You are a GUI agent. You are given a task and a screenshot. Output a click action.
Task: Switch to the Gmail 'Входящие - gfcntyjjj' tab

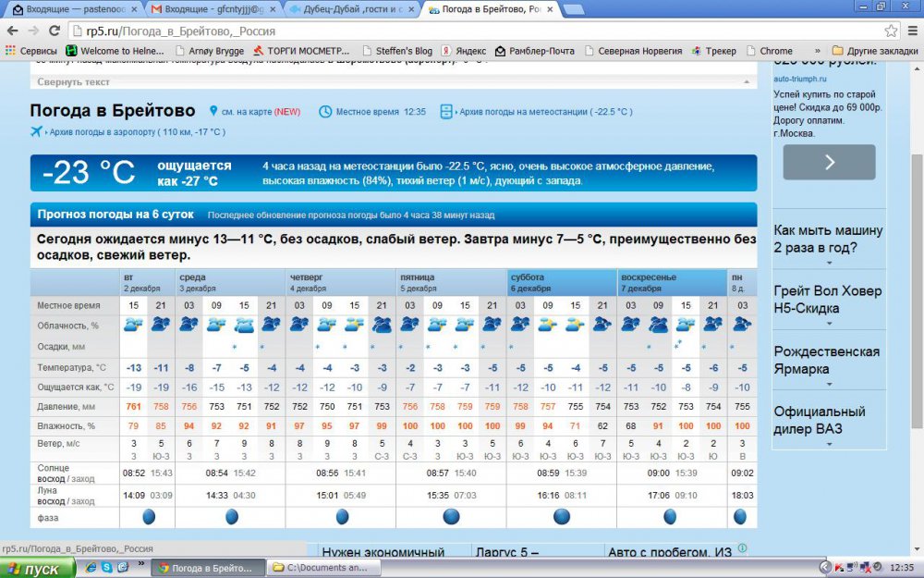coord(213,9)
